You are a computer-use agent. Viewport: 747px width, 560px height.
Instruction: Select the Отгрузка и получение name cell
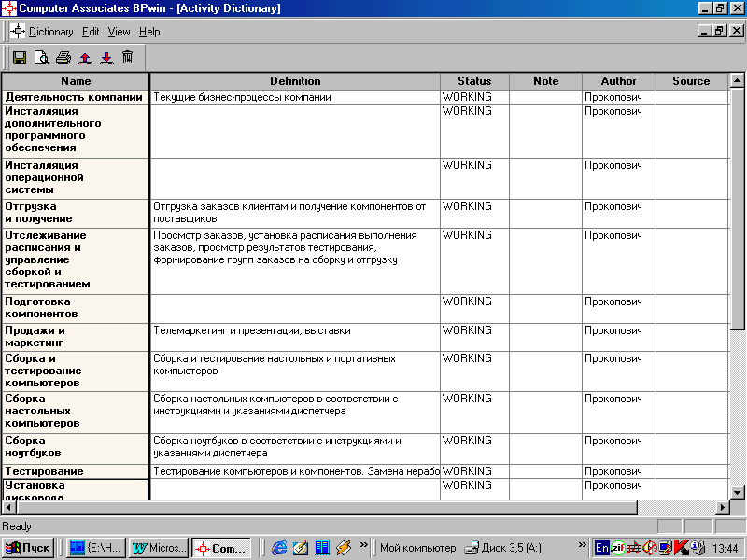pos(76,214)
